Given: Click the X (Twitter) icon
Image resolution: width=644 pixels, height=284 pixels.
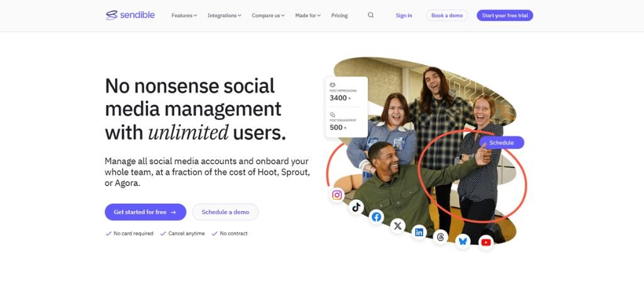Looking at the screenshot, I should tap(397, 226).
